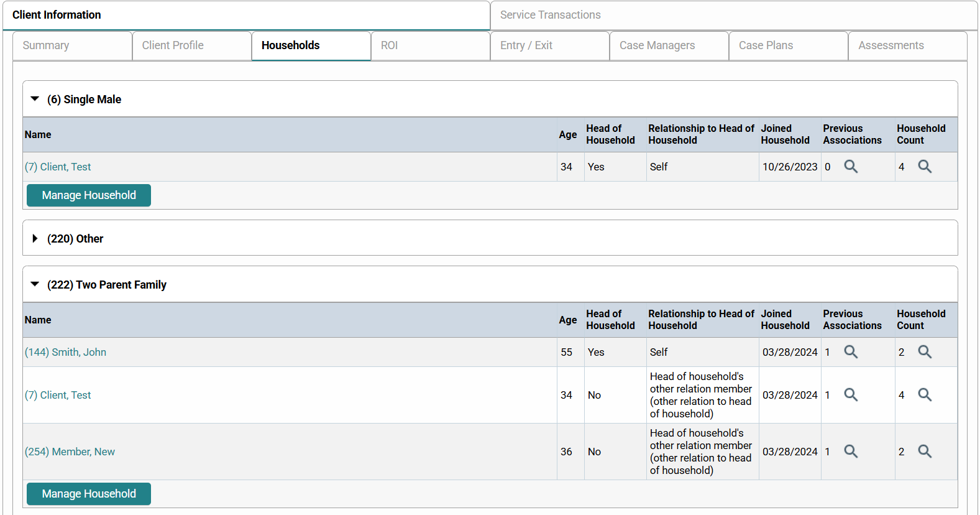980x515 pixels.
Task: Open the (144) Smith, John client link
Action: [x=65, y=352]
